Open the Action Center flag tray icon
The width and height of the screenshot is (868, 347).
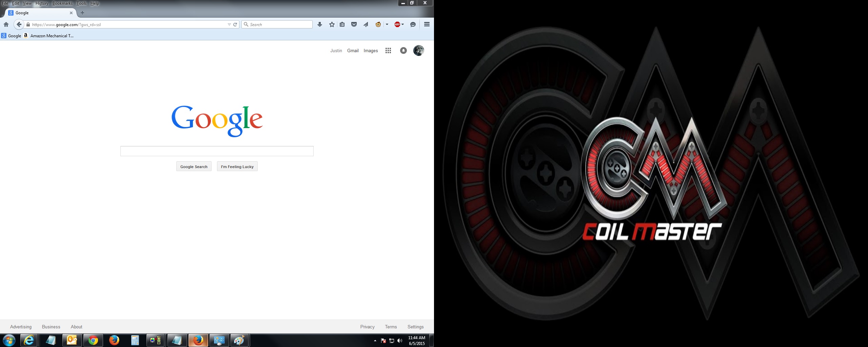click(383, 341)
